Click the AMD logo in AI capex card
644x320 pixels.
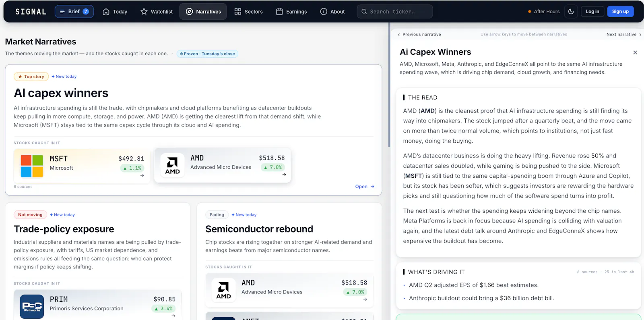click(172, 166)
